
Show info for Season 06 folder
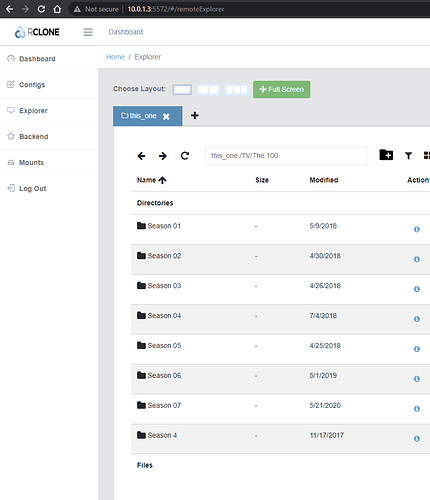pos(417,379)
